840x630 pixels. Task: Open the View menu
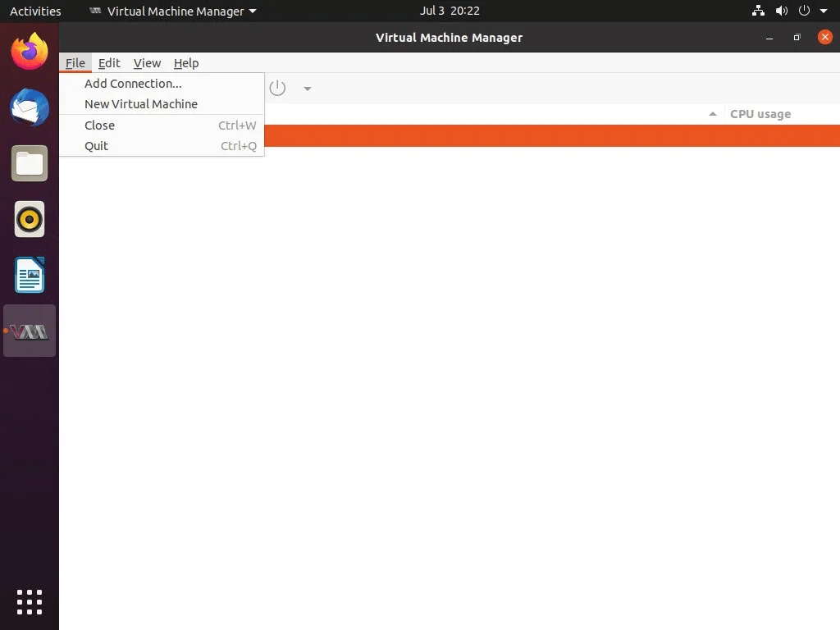click(148, 63)
